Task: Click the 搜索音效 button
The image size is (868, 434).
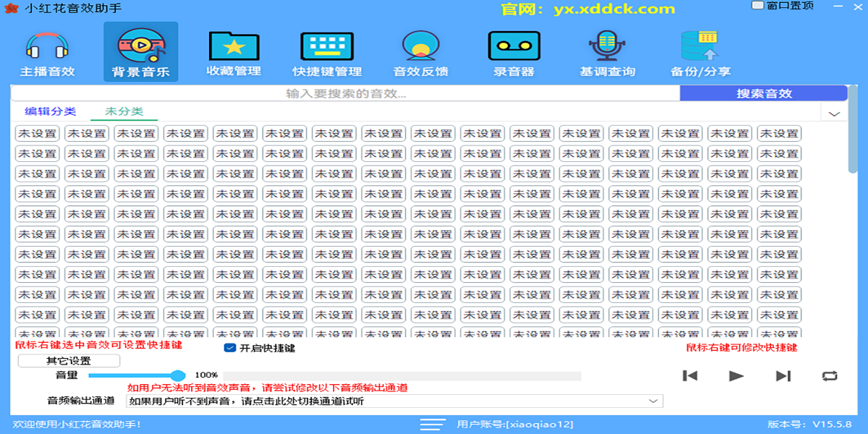Action: tap(763, 93)
